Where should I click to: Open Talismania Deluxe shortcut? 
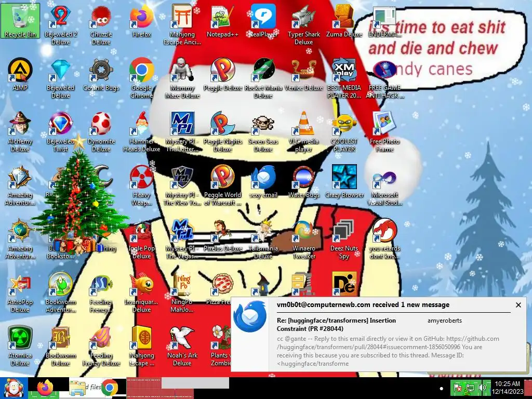pyautogui.click(x=263, y=240)
